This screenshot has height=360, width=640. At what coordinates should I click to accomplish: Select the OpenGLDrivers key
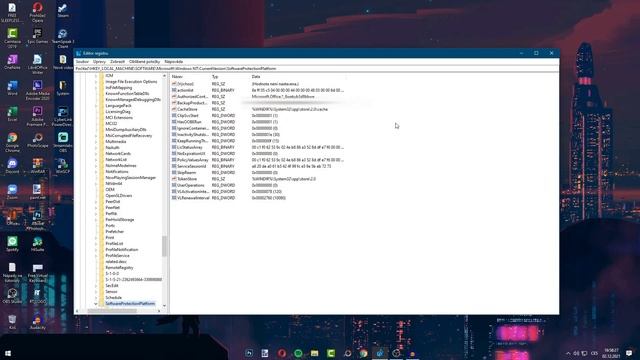[x=119, y=196]
